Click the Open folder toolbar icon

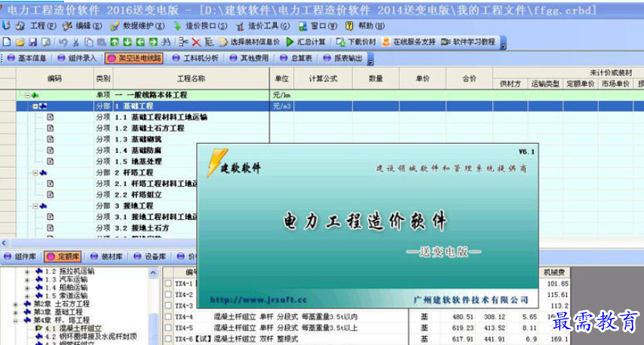tap(20, 42)
